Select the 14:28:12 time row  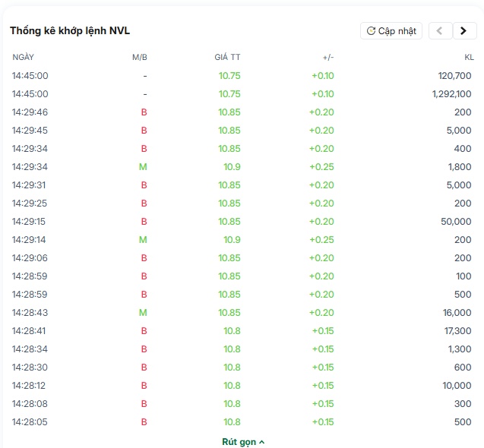click(242, 385)
